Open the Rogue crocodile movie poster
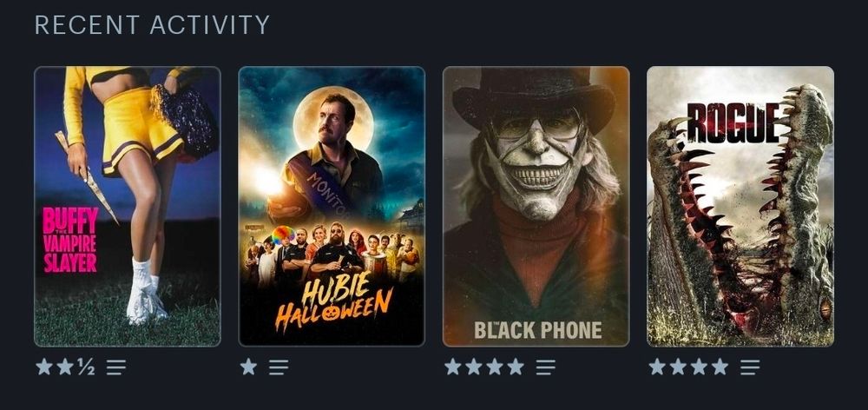Viewport: 868px width, 410px height. [x=740, y=207]
